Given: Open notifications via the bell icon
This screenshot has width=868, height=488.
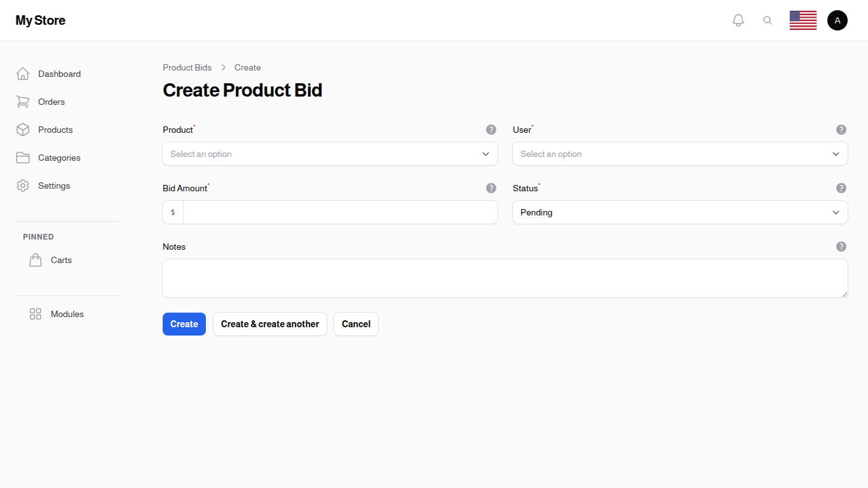Looking at the screenshot, I should 738,20.
